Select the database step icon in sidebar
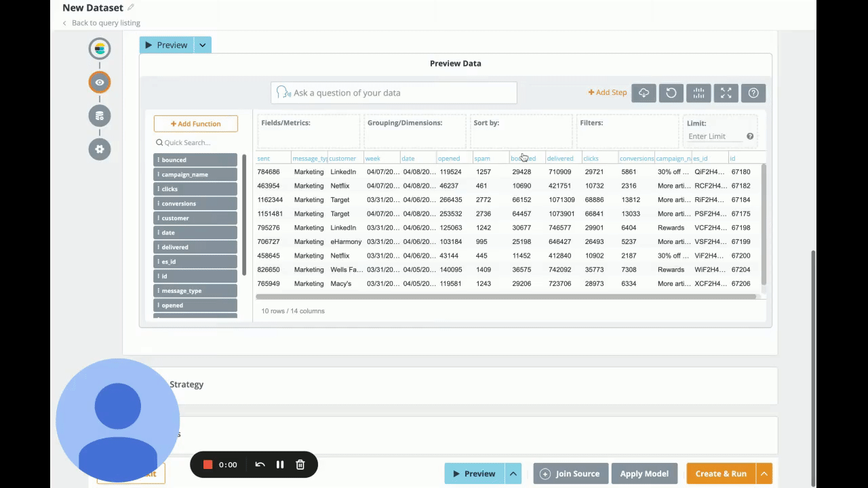The image size is (868, 488). click(x=100, y=116)
